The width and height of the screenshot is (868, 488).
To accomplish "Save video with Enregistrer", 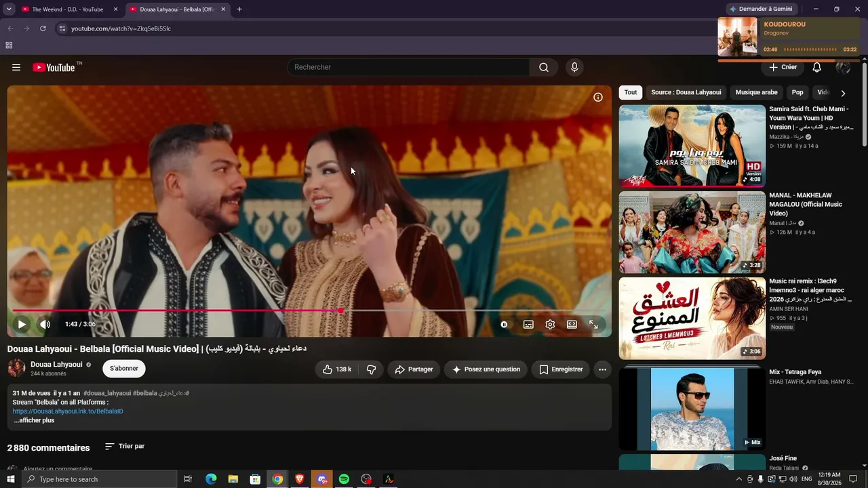I will [561, 369].
